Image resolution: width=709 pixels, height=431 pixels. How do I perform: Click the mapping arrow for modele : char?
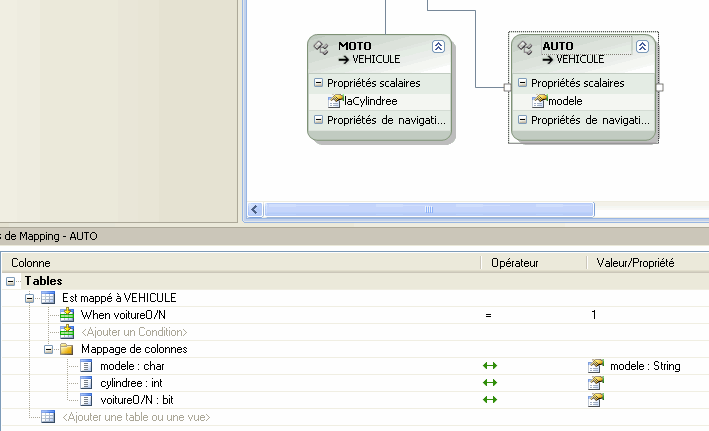tap(490, 365)
